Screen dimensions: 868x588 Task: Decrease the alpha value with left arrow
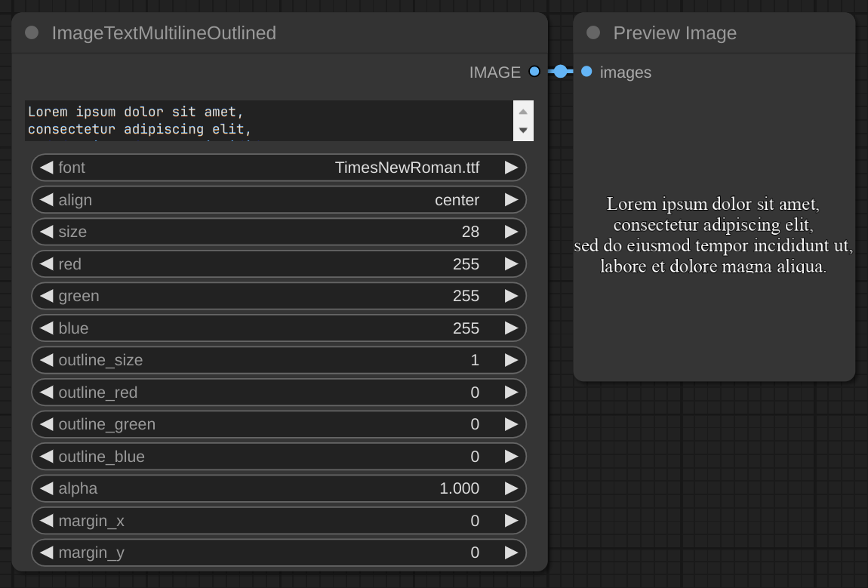tap(47, 488)
